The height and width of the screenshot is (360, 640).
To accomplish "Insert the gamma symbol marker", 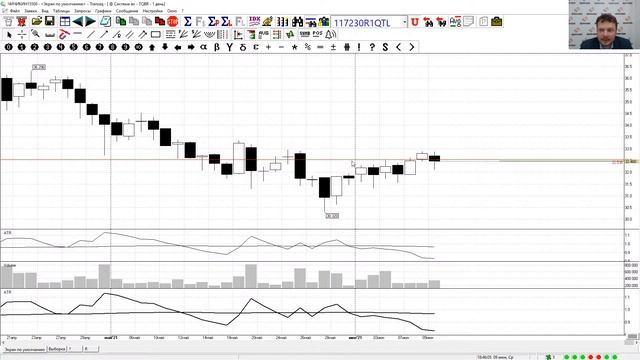I will coord(230,47).
